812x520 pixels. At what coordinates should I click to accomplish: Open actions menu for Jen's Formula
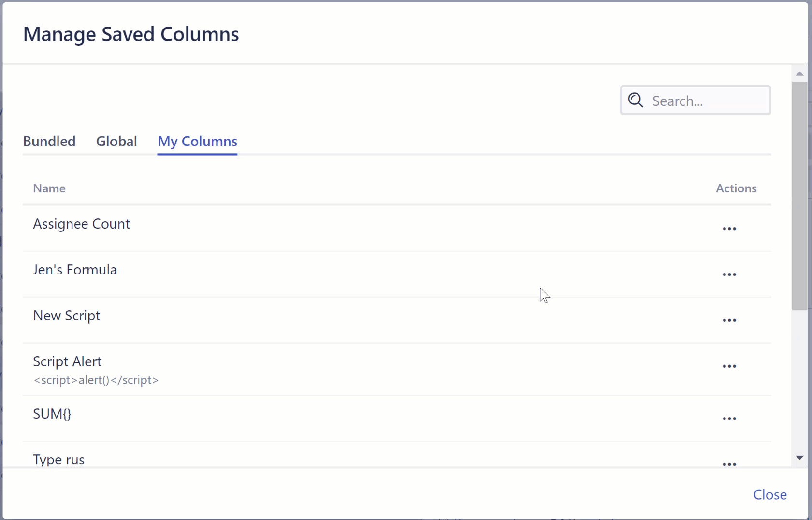[729, 274]
